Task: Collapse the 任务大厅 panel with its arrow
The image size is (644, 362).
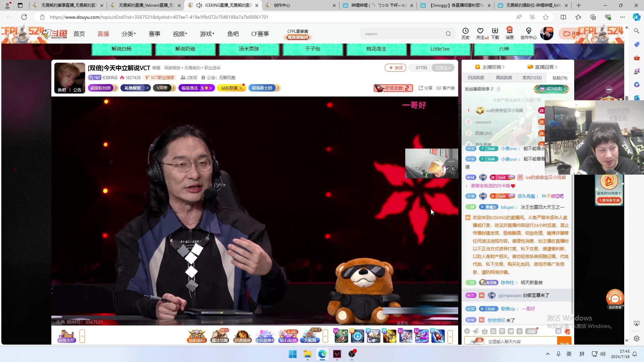Action: 82,336
